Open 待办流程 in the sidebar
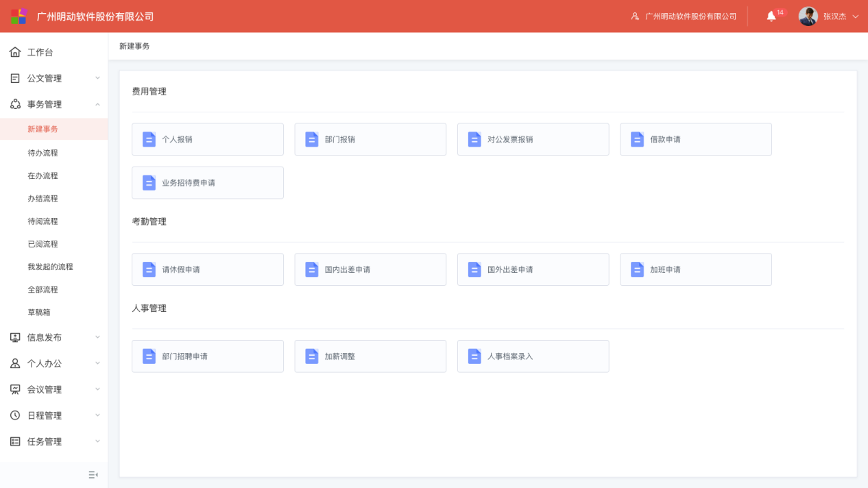 43,153
